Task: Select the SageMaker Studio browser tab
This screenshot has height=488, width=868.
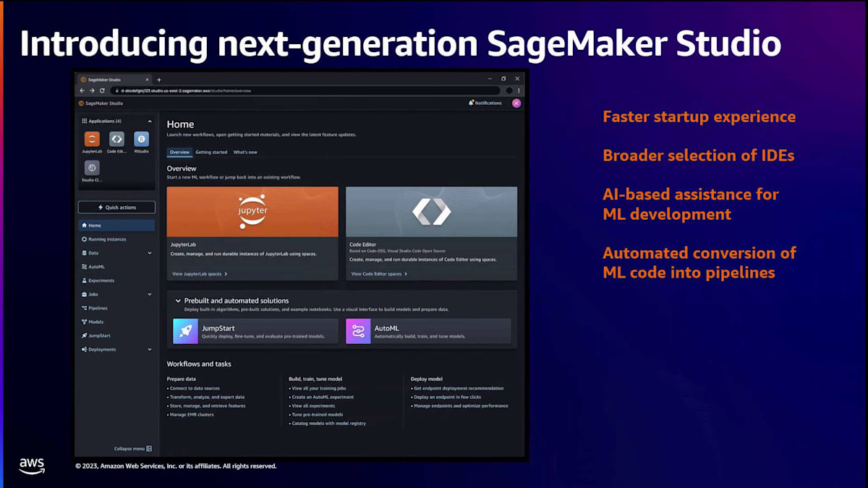Action: pyautogui.click(x=115, y=79)
